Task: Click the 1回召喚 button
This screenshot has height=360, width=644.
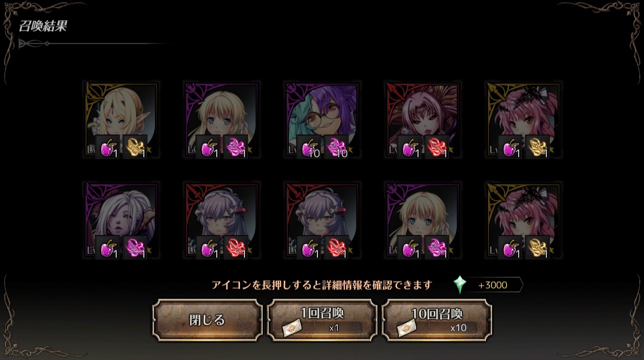Action: (x=322, y=320)
